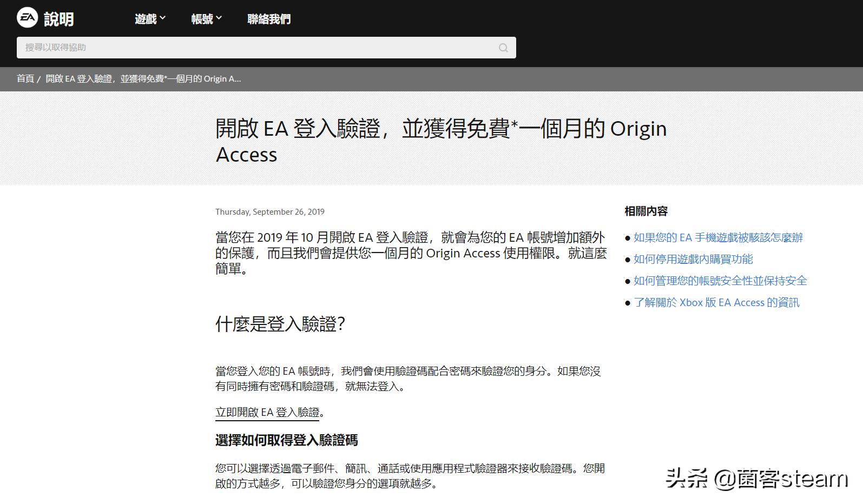Open the 聯絡我們 page
The width and height of the screenshot is (863, 504).
(269, 19)
